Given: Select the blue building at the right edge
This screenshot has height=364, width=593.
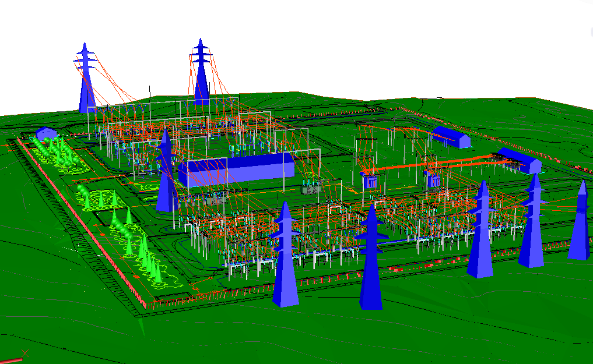Looking at the screenshot, I should (520, 160).
